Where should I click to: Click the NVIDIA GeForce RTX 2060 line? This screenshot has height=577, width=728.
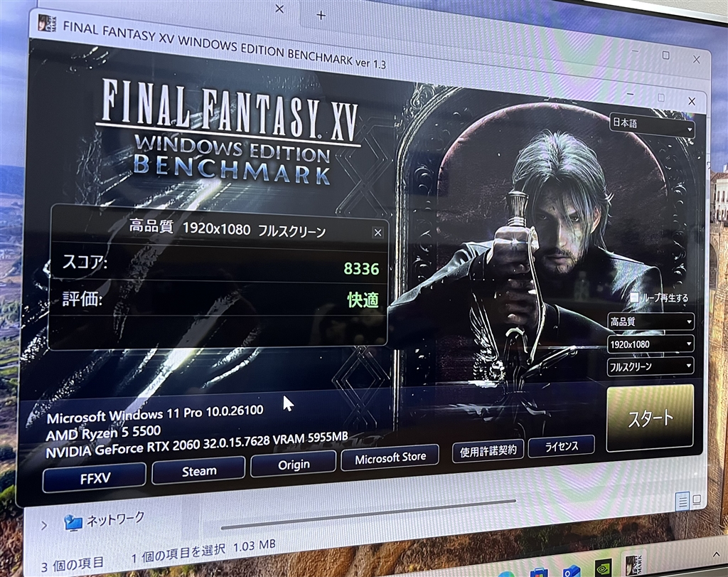[x=197, y=445]
